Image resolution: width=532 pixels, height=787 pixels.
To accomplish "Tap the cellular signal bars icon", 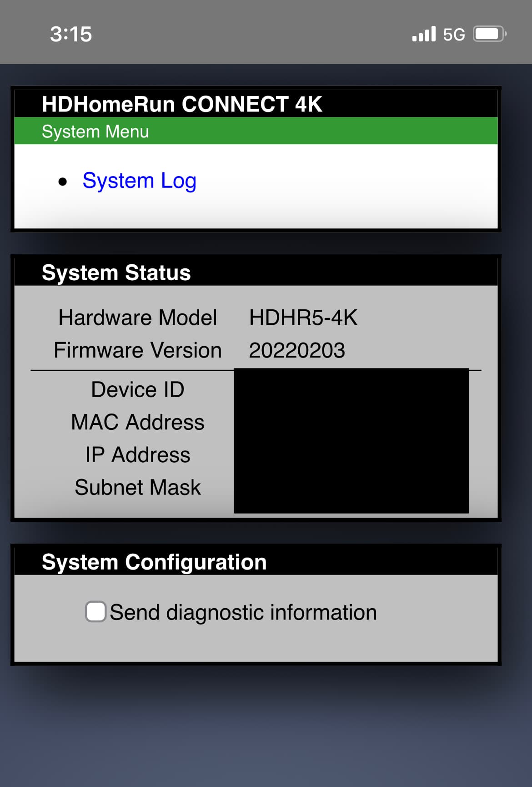I will [424, 34].
